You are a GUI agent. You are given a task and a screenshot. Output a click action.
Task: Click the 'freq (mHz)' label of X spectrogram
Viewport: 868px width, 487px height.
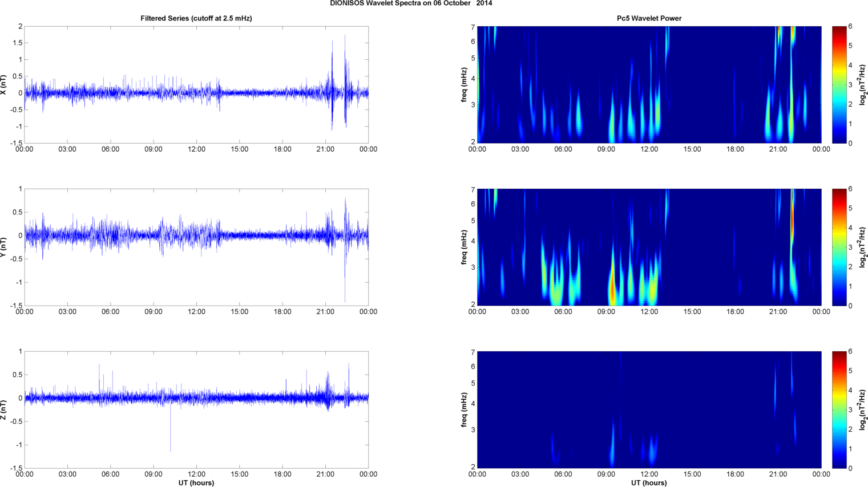pos(465,84)
